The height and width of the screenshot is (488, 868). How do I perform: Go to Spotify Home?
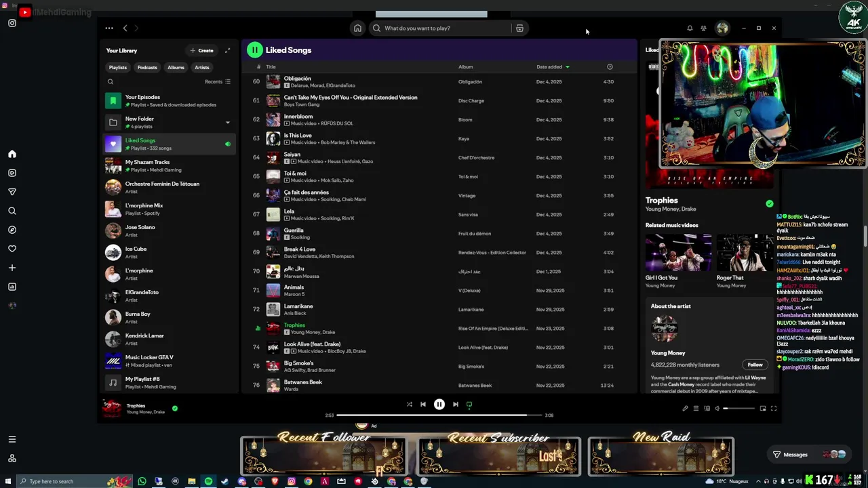tap(357, 28)
